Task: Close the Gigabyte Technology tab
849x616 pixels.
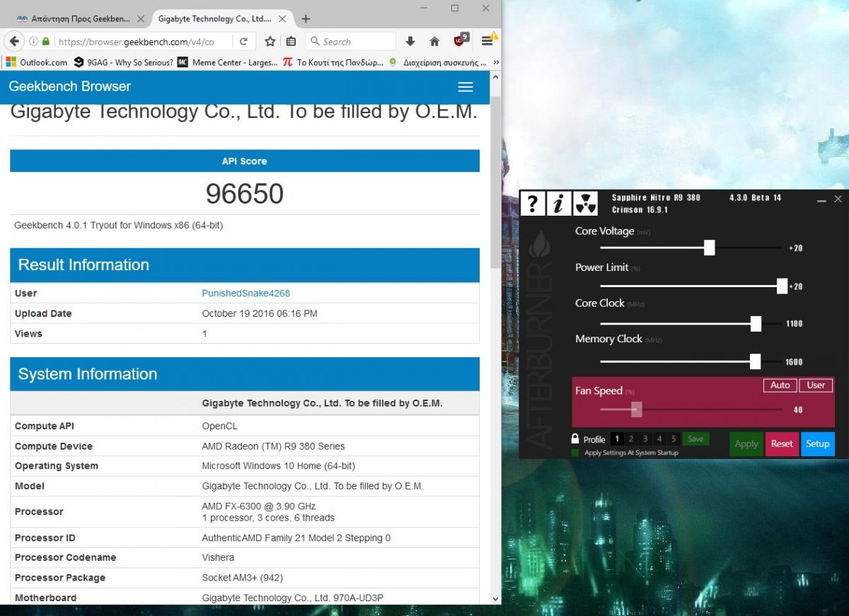Action: point(284,18)
